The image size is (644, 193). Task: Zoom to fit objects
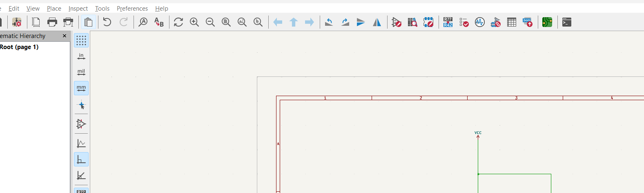[242, 22]
